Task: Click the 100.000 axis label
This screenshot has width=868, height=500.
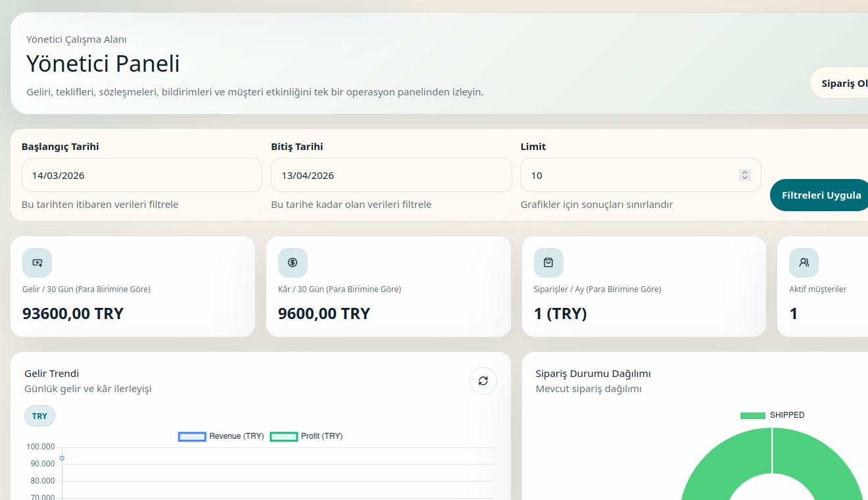Action: [x=41, y=447]
